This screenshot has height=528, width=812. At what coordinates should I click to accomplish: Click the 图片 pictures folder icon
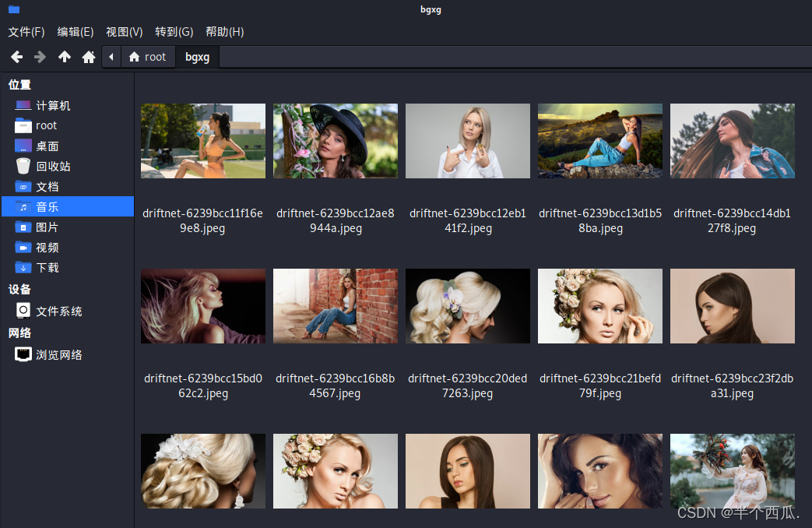23,227
